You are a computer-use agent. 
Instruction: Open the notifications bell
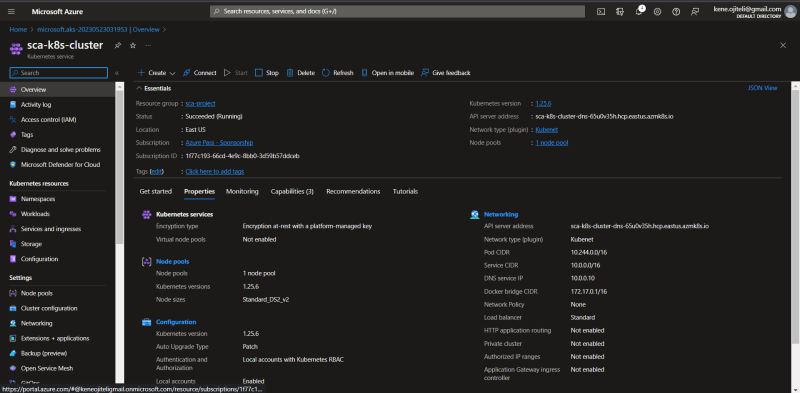[639, 12]
